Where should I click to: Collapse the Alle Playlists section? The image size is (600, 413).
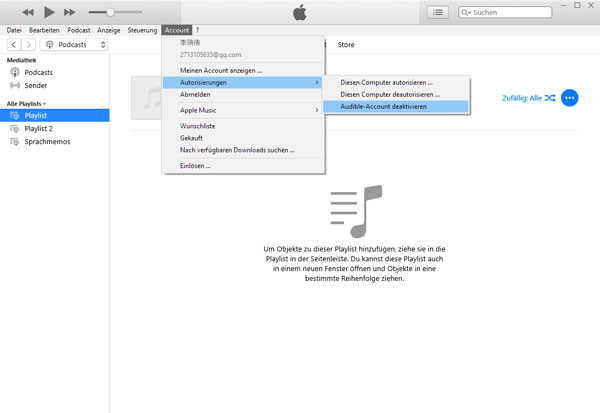(26, 104)
